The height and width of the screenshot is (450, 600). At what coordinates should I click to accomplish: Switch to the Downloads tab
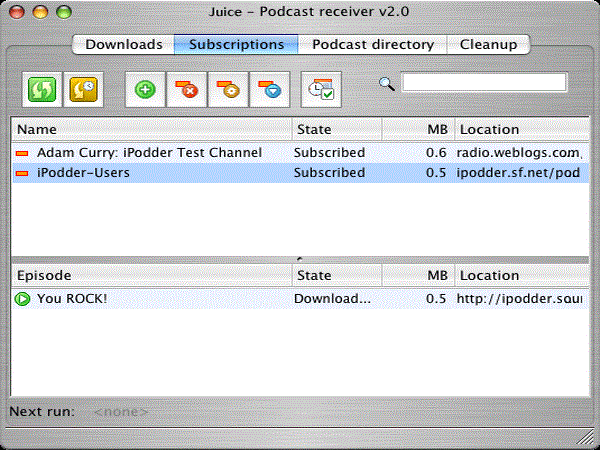tap(124, 44)
